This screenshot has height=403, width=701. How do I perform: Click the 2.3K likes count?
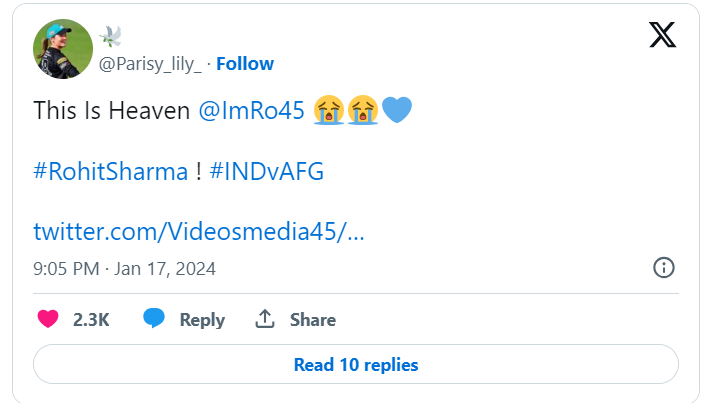point(91,320)
